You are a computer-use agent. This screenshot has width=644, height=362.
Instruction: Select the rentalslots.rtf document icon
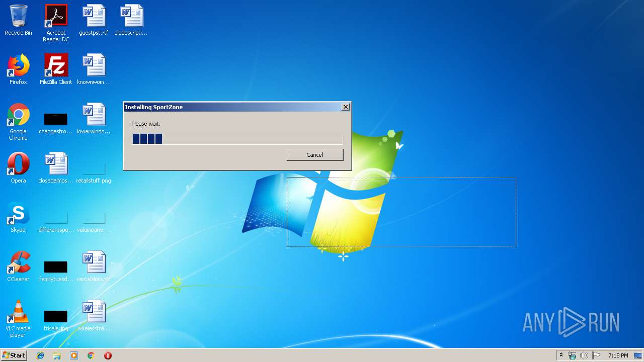94,266
